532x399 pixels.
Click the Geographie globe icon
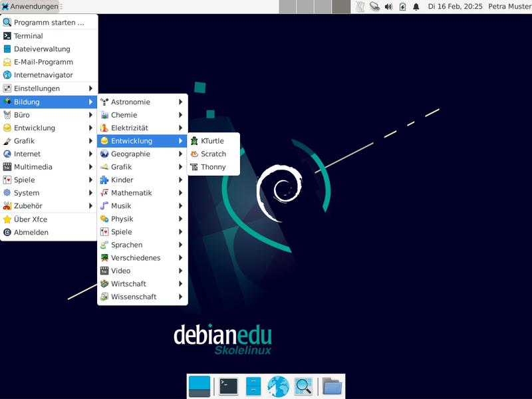pos(104,154)
